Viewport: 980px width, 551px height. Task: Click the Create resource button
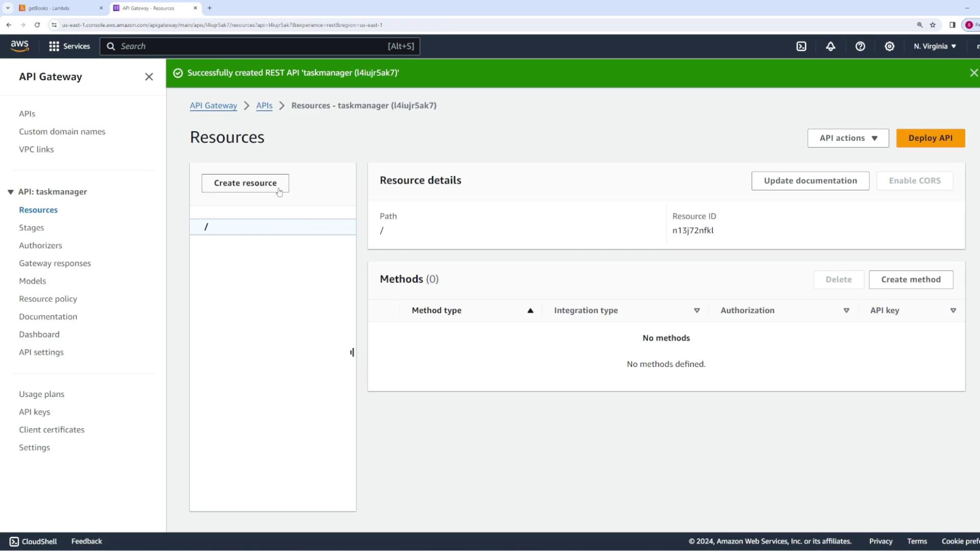245,183
